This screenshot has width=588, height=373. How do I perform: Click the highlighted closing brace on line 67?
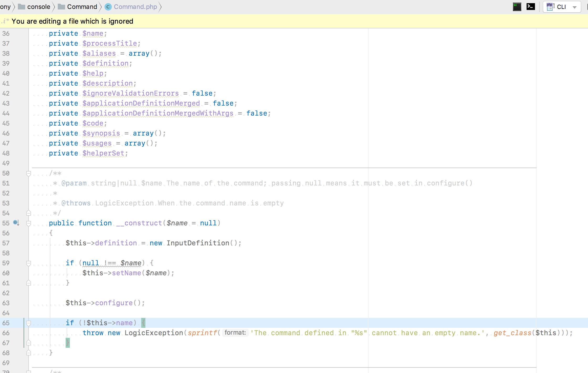coord(67,343)
